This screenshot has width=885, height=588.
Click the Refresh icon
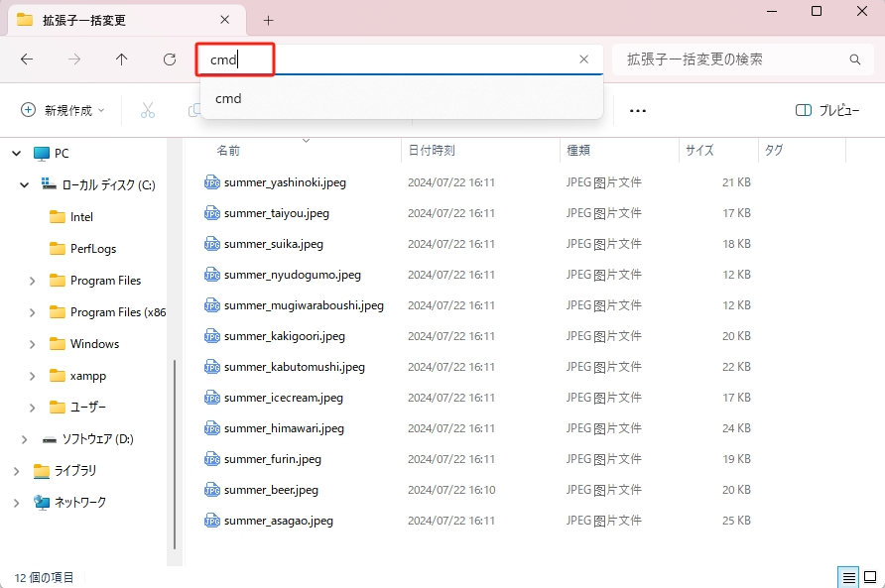pyautogui.click(x=169, y=59)
